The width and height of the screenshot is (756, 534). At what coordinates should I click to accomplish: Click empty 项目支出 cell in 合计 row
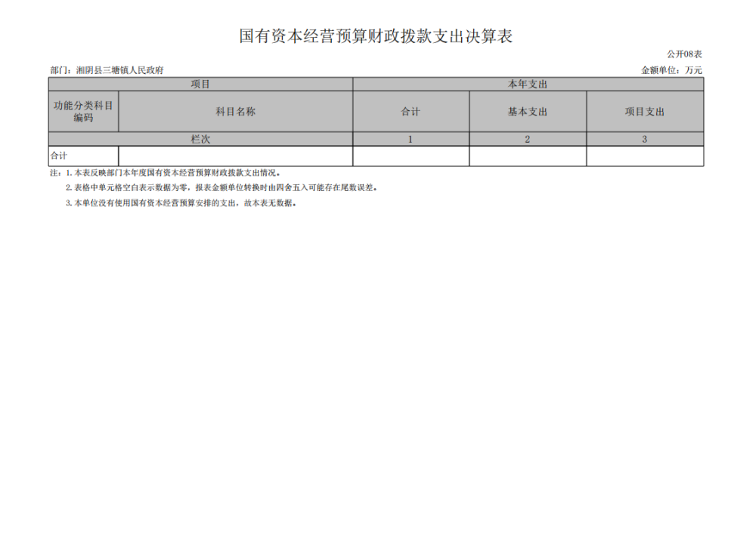tap(645, 156)
